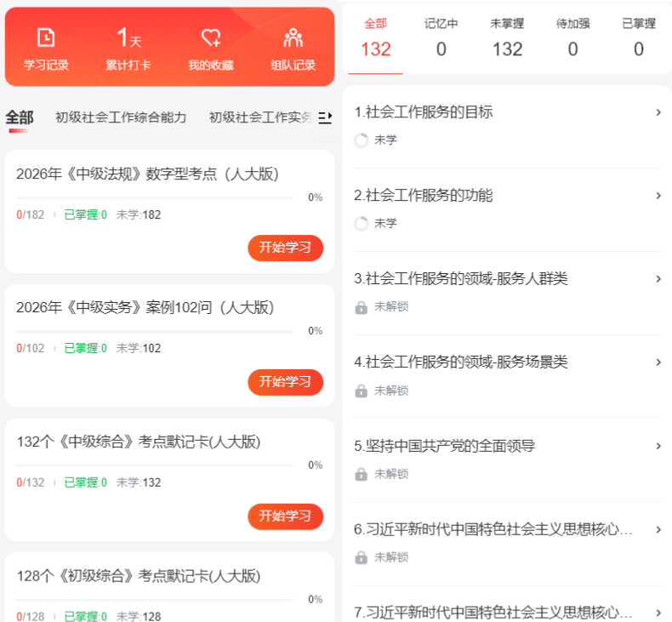
Task: Select the 未掌握 132 filter tab
Action: [507, 39]
